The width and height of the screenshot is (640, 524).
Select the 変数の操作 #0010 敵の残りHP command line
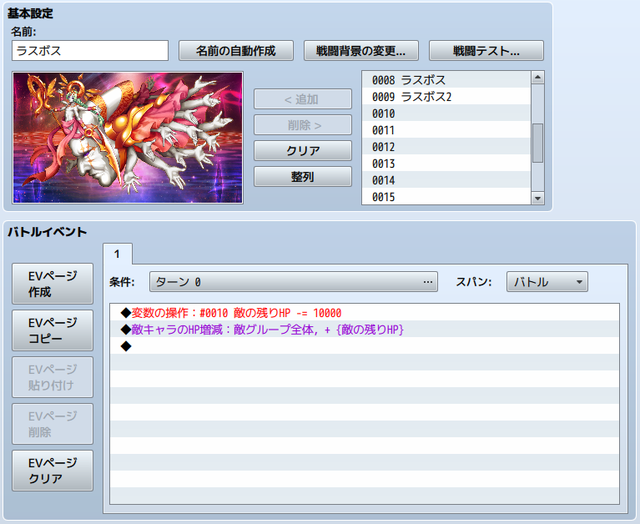click(x=364, y=313)
